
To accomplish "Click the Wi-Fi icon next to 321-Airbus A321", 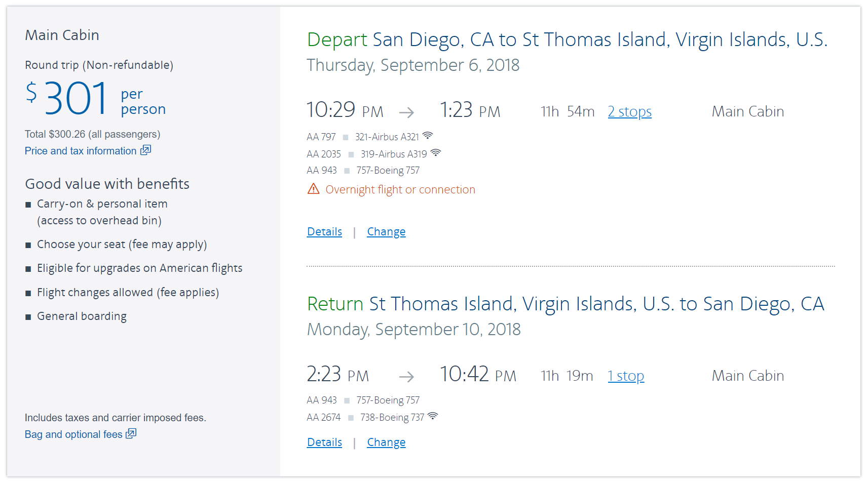I will tap(428, 136).
